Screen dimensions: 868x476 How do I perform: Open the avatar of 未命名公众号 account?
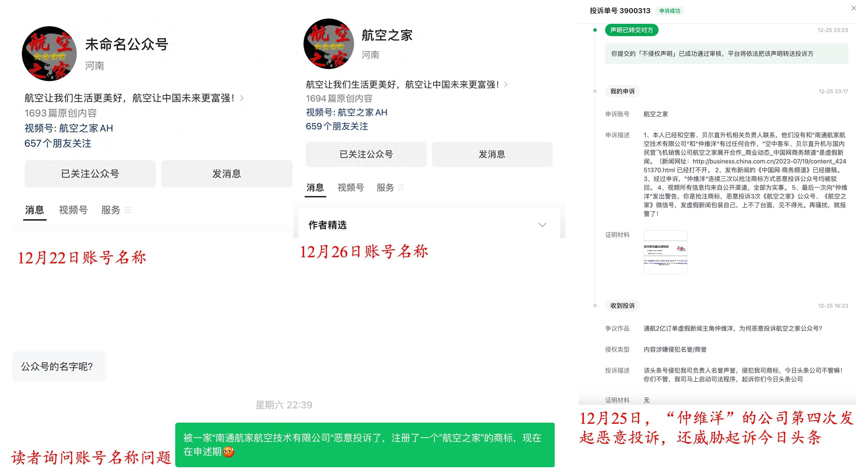tap(49, 54)
